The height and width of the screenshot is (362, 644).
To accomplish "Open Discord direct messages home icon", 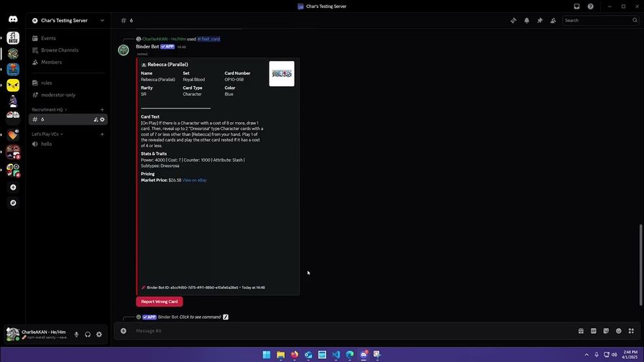I will coord(13,19).
